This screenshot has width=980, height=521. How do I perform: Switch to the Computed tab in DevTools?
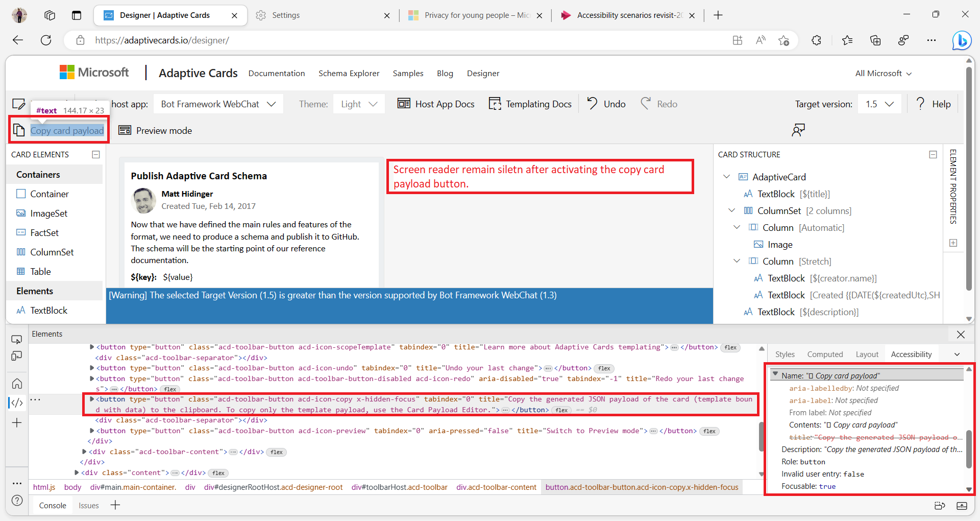coord(825,354)
